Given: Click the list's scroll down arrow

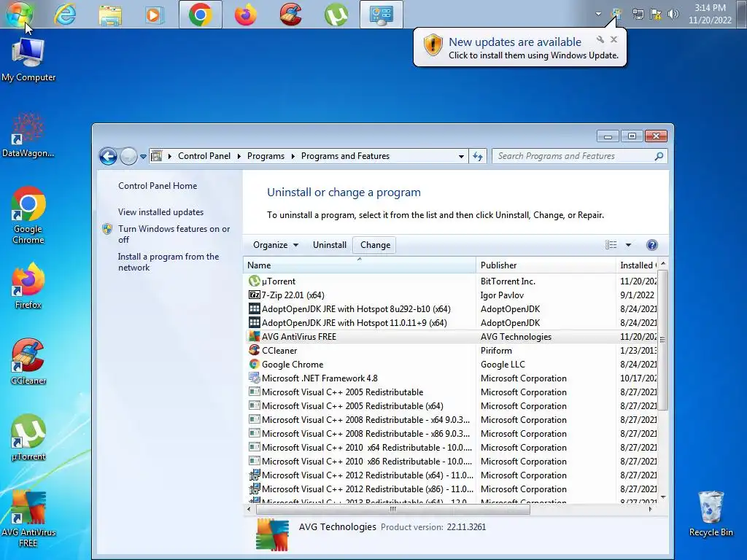Looking at the screenshot, I should click(662, 497).
